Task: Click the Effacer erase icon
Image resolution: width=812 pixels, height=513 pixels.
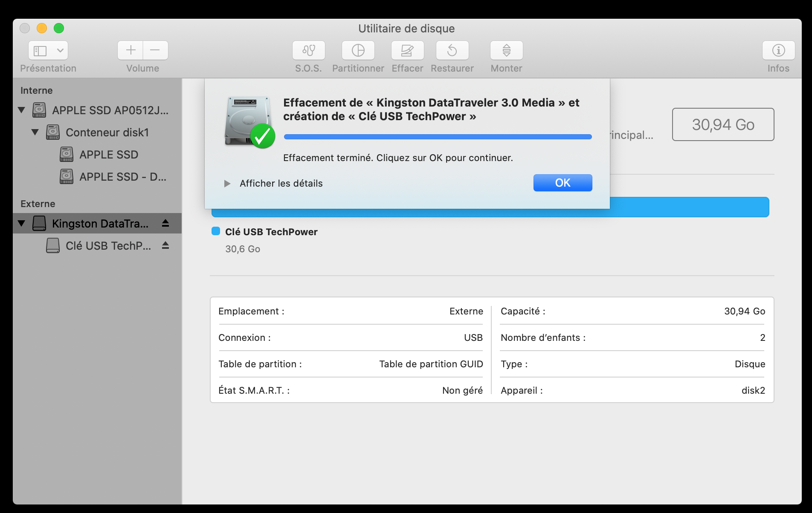Action: coord(407,50)
